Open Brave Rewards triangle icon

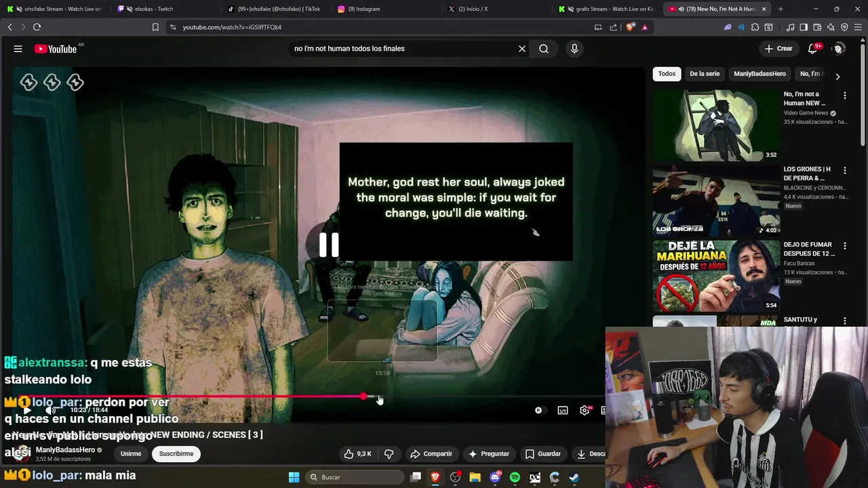point(644,27)
